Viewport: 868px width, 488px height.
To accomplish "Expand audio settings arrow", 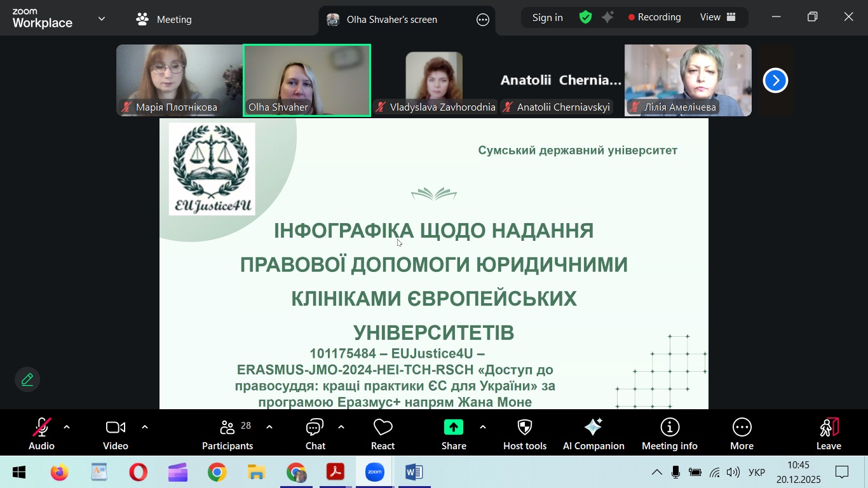I will tap(67, 427).
